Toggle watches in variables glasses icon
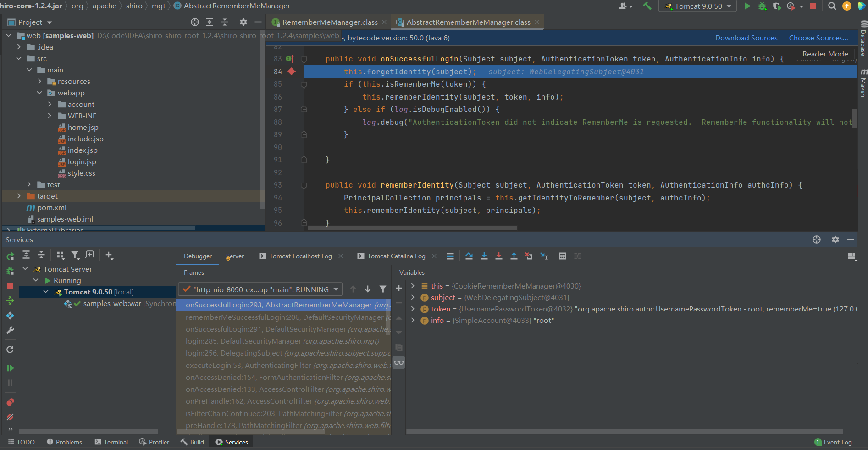The height and width of the screenshot is (450, 868). click(x=399, y=362)
